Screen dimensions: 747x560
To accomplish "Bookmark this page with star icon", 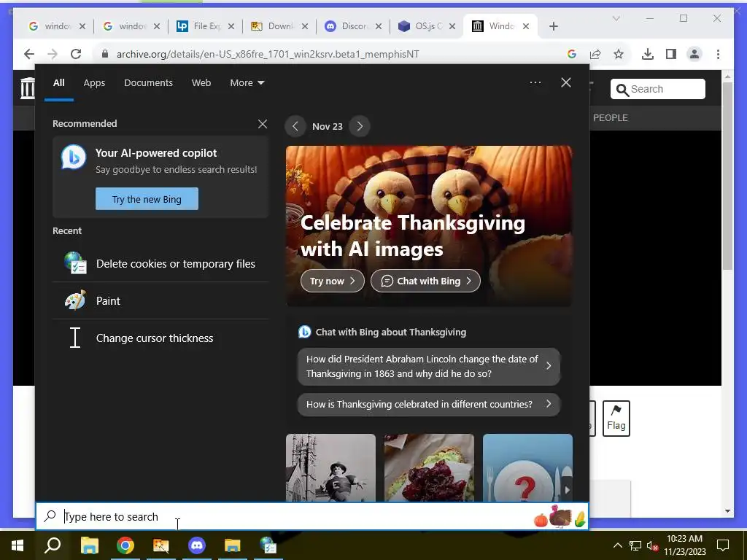I will coord(619,54).
